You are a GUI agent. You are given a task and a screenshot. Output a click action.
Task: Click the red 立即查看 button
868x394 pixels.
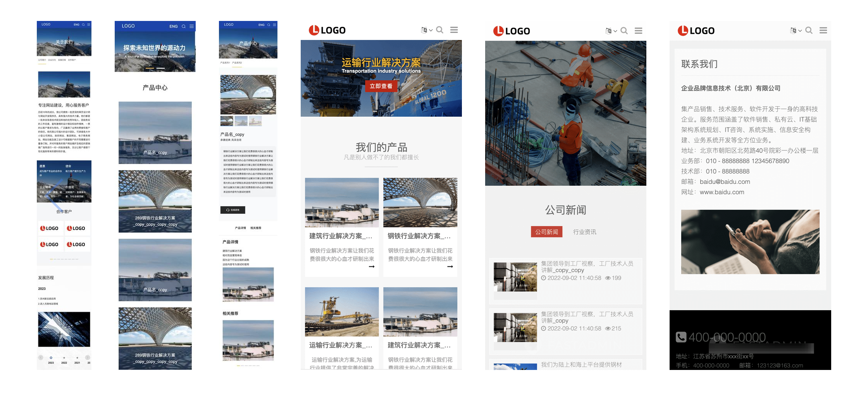pyautogui.click(x=381, y=86)
